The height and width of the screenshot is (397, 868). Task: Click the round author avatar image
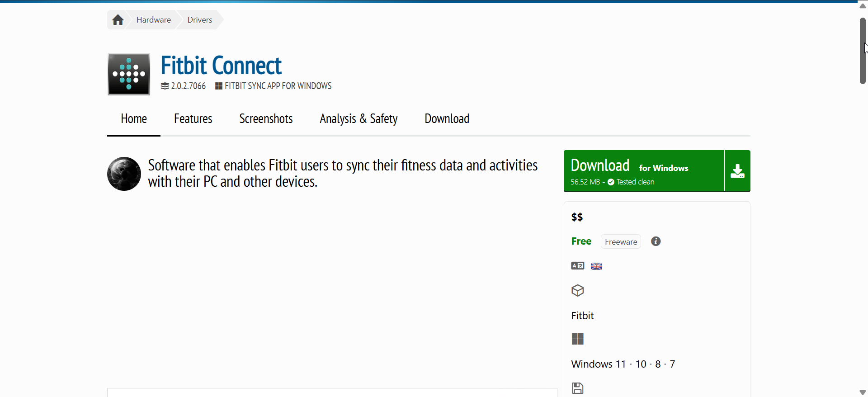tap(124, 174)
